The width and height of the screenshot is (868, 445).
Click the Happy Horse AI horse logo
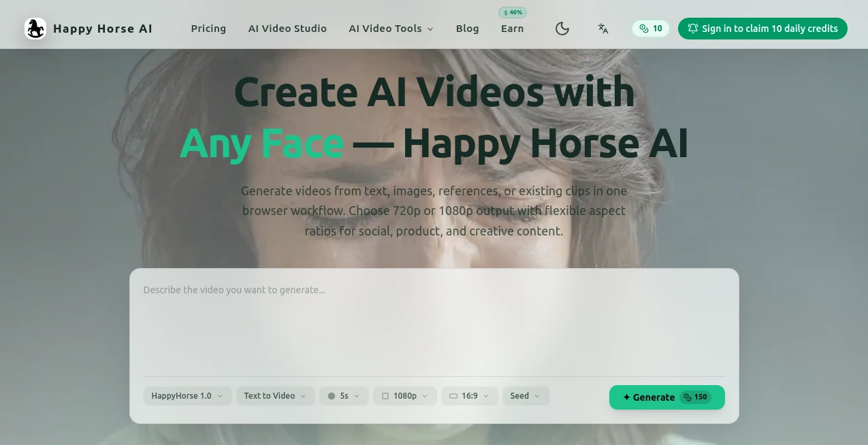(35, 29)
